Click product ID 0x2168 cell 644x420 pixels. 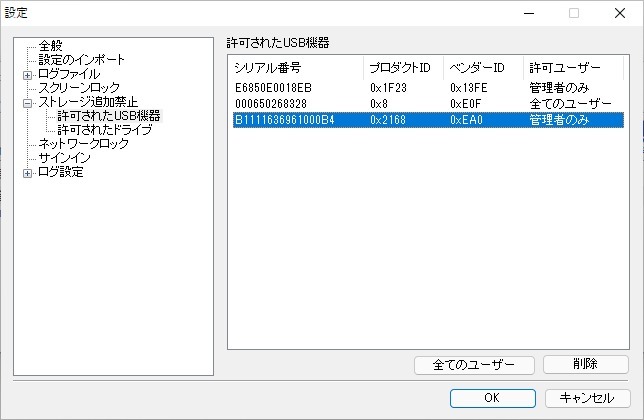[x=388, y=120]
